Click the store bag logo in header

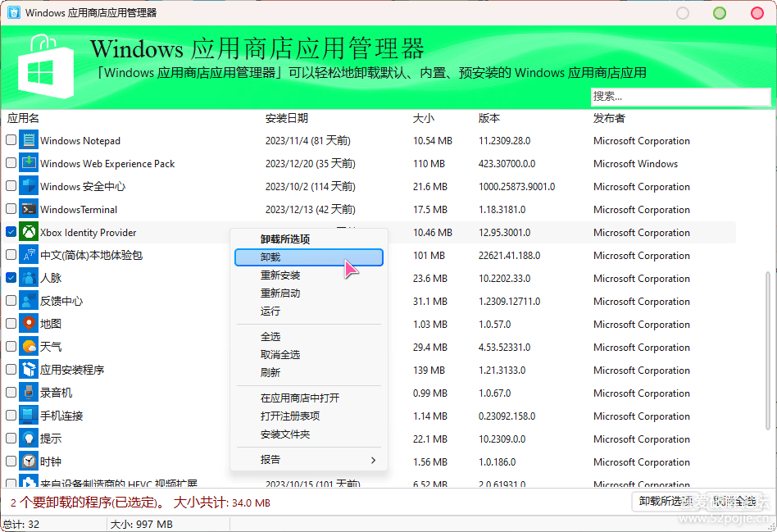coord(46,67)
